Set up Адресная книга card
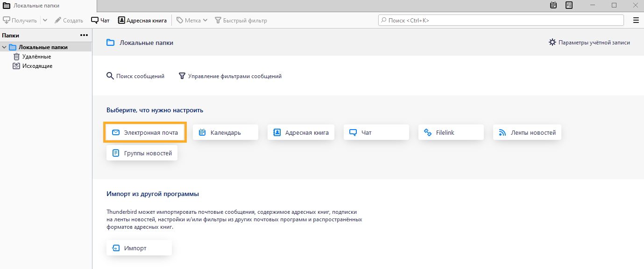 pyautogui.click(x=301, y=132)
